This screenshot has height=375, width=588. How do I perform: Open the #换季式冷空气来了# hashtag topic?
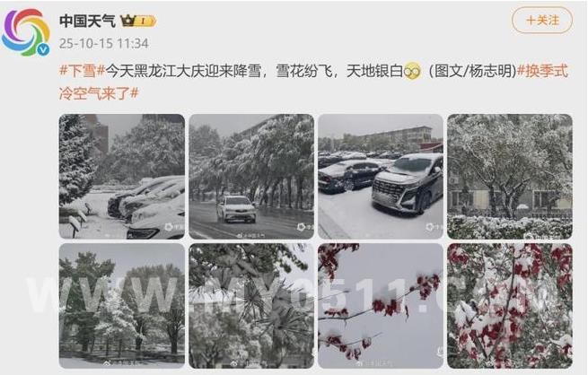(313, 82)
